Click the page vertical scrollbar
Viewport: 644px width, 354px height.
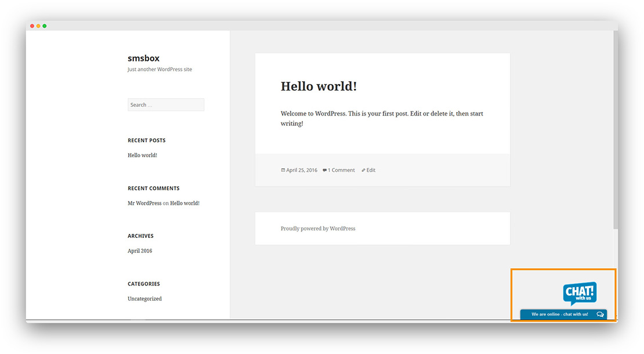coord(616,130)
